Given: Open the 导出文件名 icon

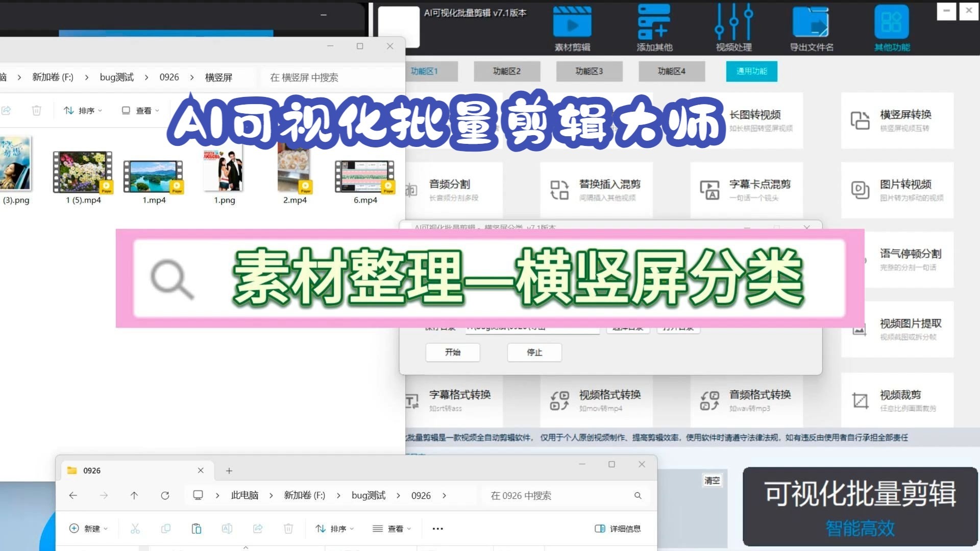Looking at the screenshot, I should coord(811,22).
